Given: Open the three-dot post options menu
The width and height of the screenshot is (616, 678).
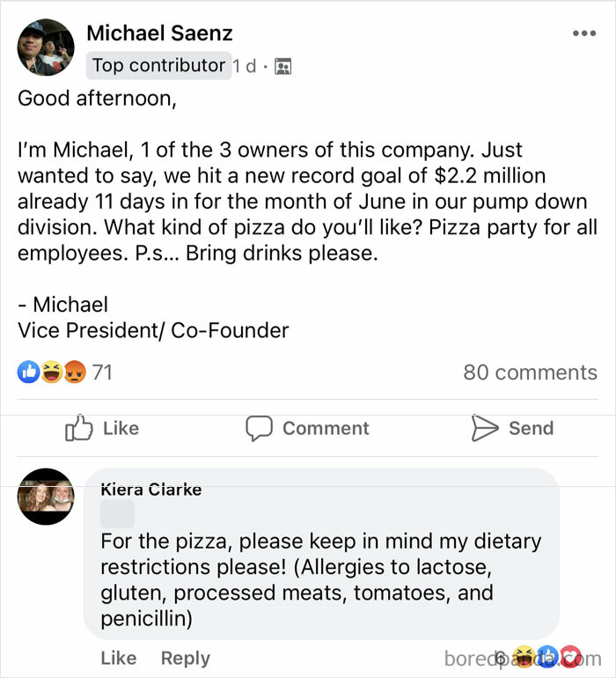Looking at the screenshot, I should (x=583, y=33).
